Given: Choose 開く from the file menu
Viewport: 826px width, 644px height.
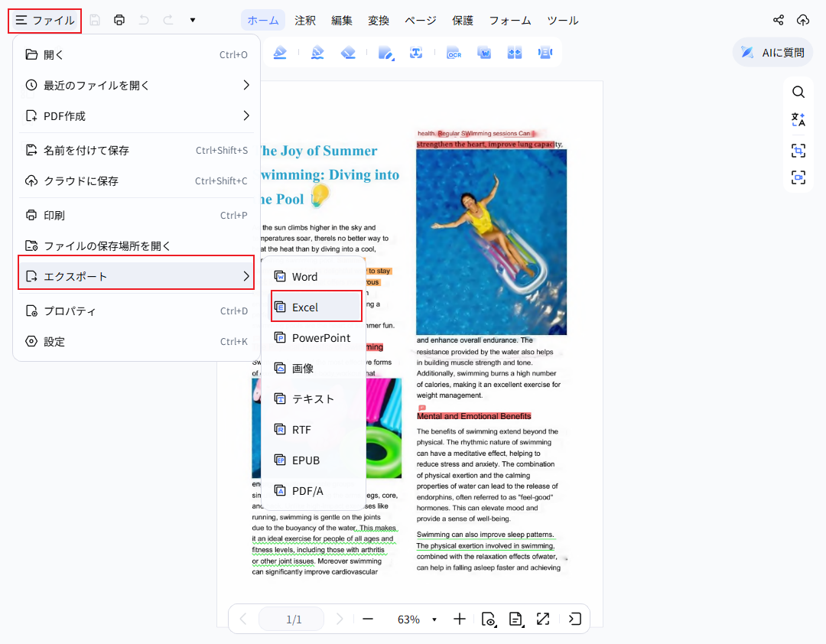Looking at the screenshot, I should pyautogui.click(x=136, y=55).
